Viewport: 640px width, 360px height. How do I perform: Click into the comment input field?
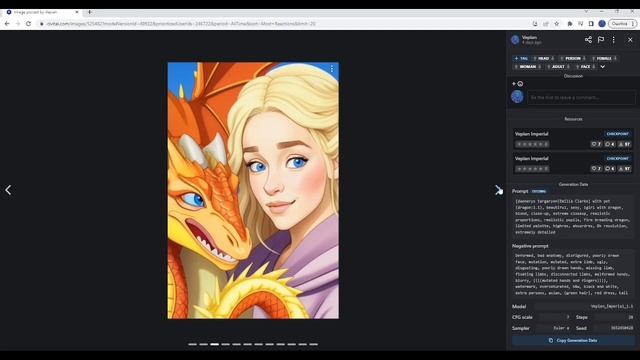[x=581, y=98]
